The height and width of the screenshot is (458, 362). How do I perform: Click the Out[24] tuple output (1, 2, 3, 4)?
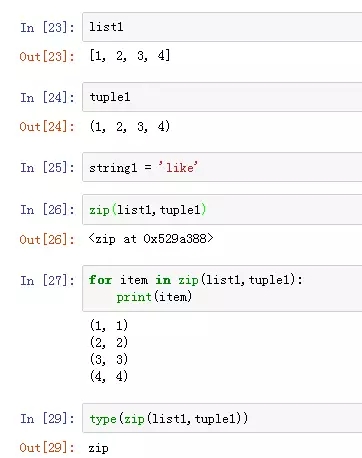[130, 126]
